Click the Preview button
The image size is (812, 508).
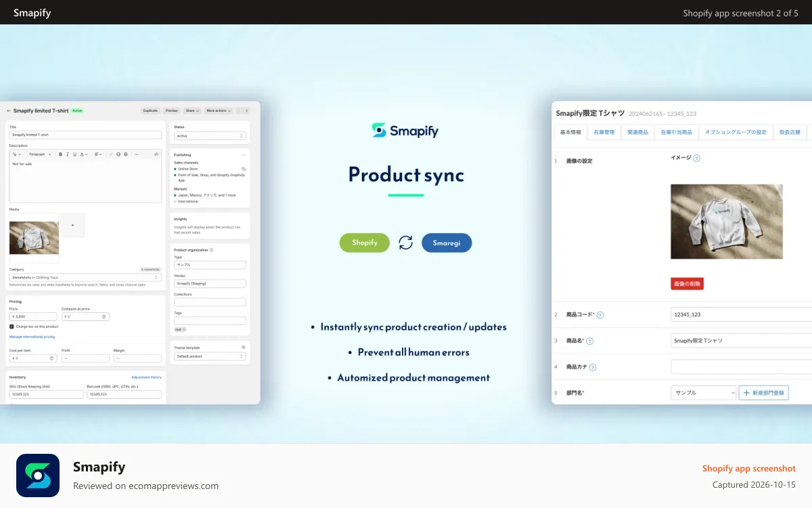point(172,110)
